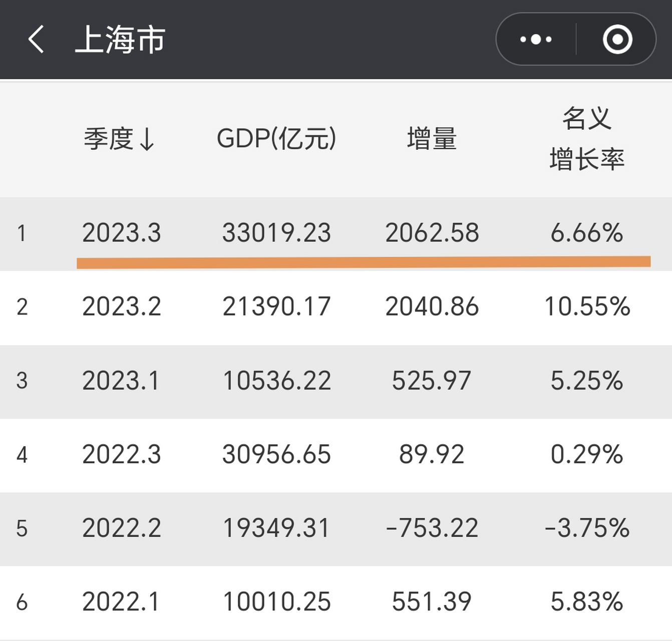Select row number 5 index
The height and width of the screenshot is (641, 672).
tap(22, 528)
